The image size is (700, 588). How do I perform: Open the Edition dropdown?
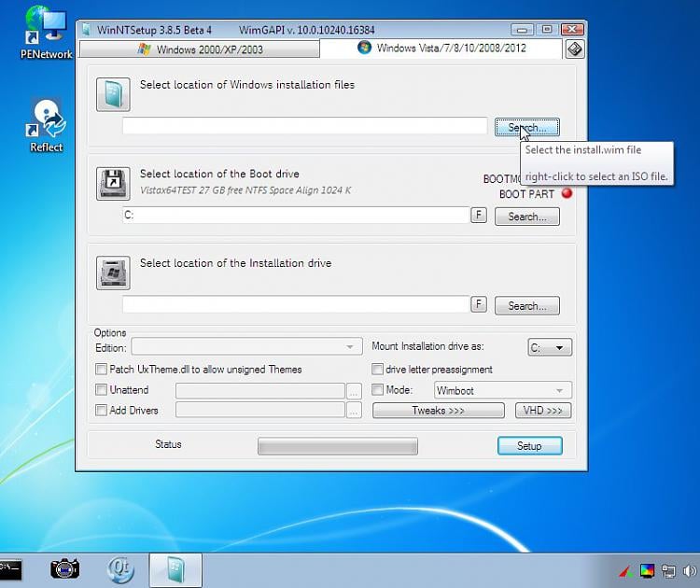click(x=247, y=347)
